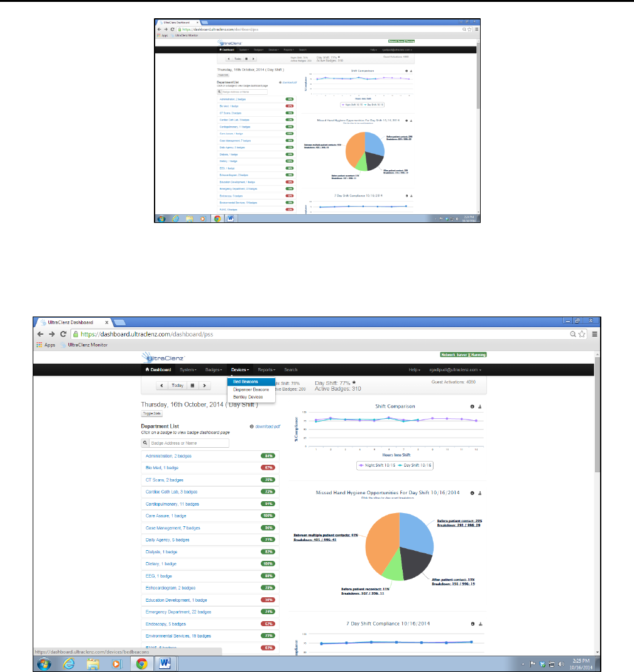The height and width of the screenshot is (672, 634).
Task: Open a new tab in the lower screenshot browser
Action: [120, 323]
